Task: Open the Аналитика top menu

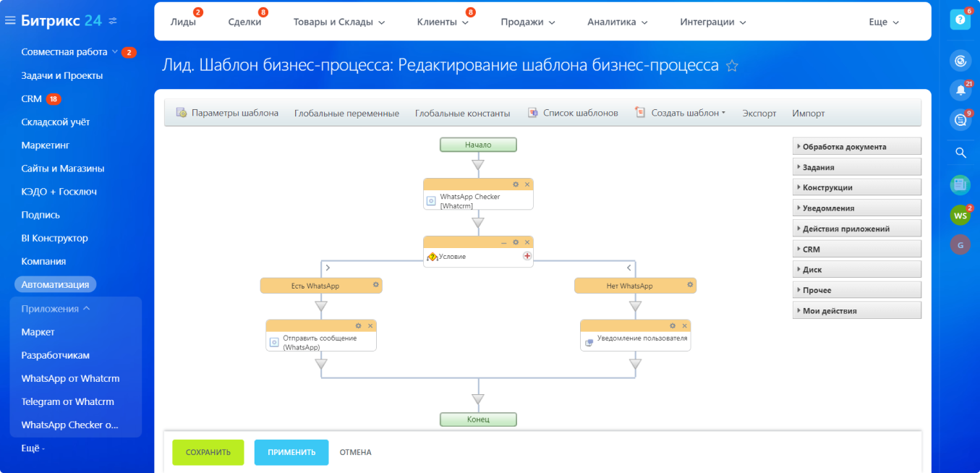Action: tap(617, 22)
